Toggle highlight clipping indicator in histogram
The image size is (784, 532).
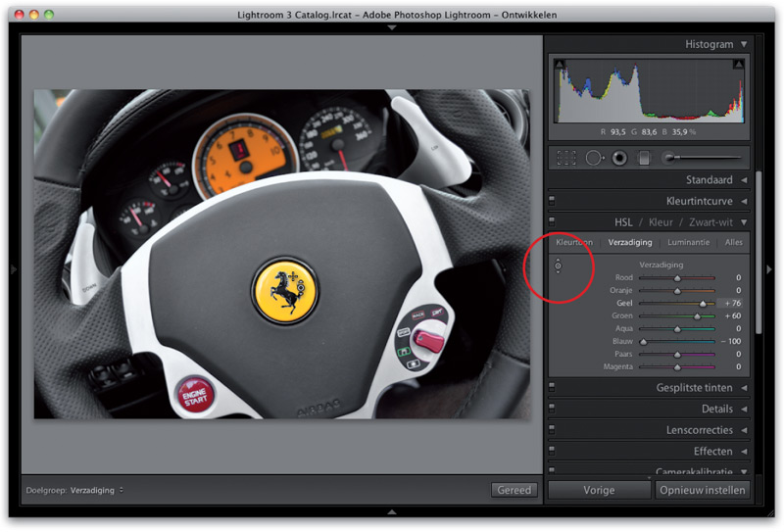tap(738, 64)
